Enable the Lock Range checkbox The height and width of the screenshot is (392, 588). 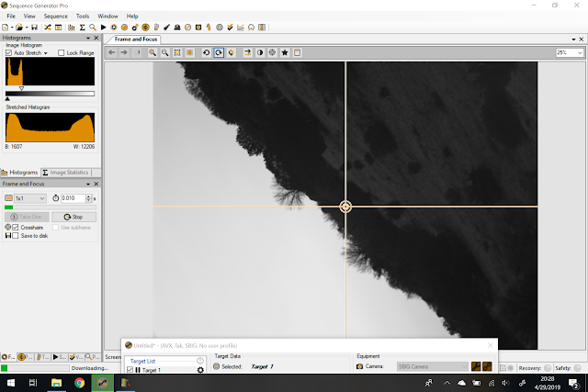pos(62,53)
